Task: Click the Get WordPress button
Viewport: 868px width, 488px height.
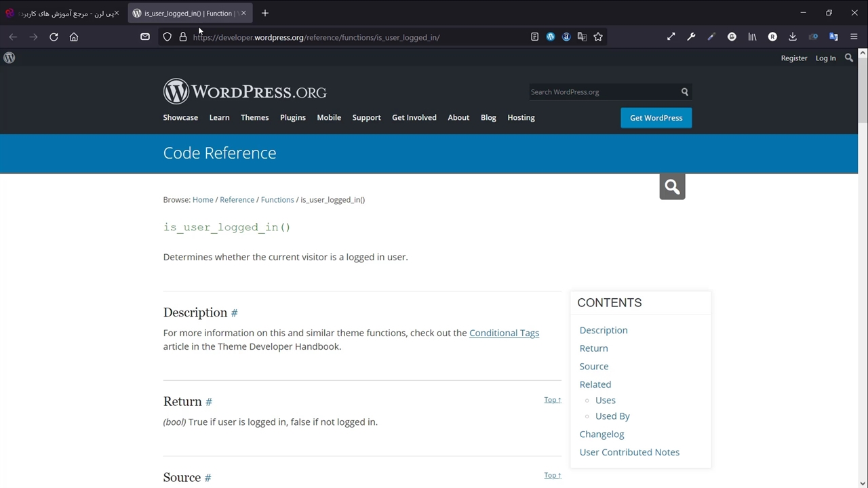Action: pos(656,118)
